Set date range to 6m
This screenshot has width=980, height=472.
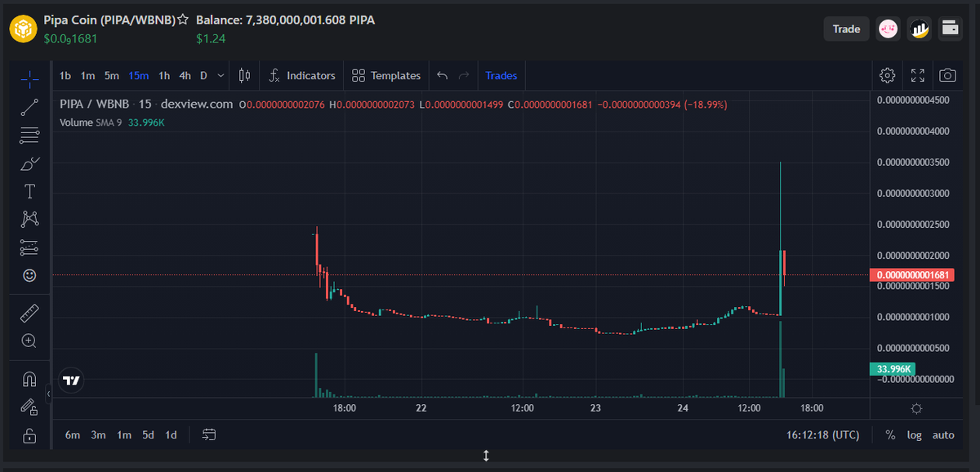coord(73,435)
